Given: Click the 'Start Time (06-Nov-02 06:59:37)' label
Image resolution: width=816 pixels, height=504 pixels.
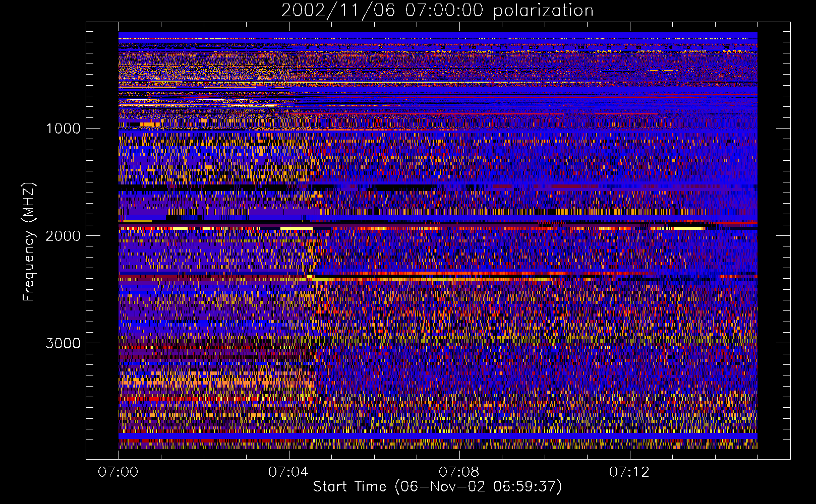Looking at the screenshot, I should pyautogui.click(x=437, y=487).
